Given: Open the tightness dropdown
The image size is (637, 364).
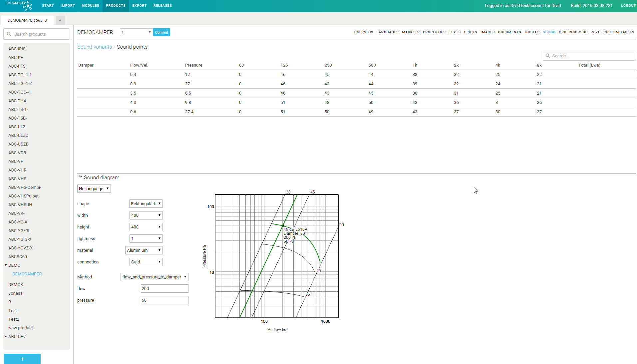Looking at the screenshot, I should 146,238.
